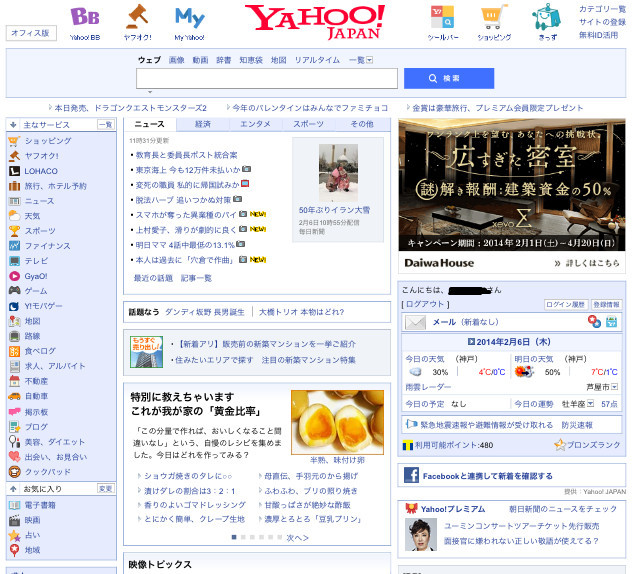This screenshot has height=574, width=634.
Task: Click inside the search text field
Action: click(266, 79)
